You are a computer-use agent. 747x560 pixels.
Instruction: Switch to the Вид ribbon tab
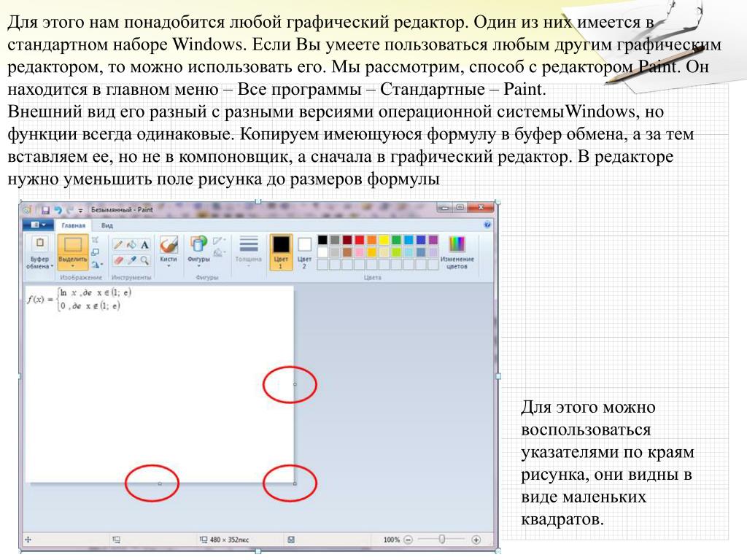pyautogui.click(x=107, y=225)
